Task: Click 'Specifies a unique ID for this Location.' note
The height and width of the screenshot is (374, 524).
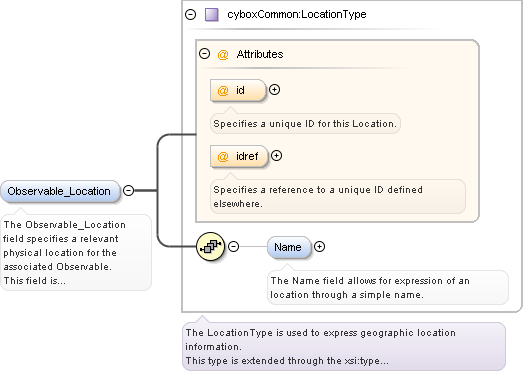Action: (305, 124)
